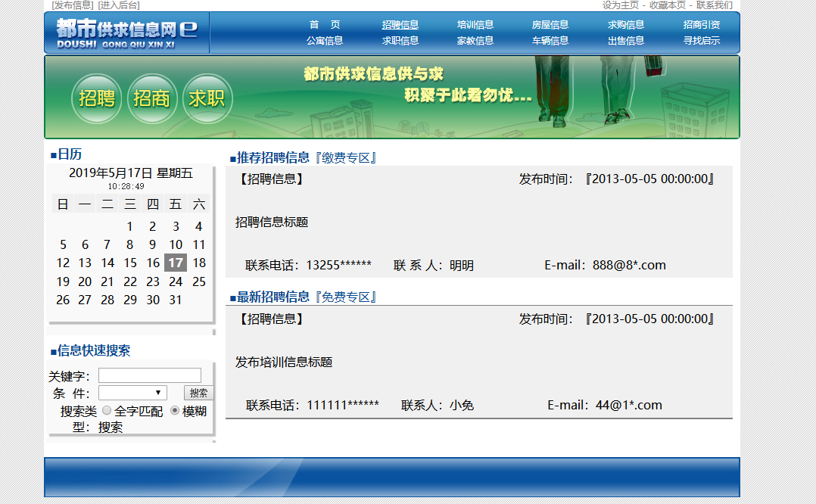This screenshot has height=504, width=816.
Task: Click the 发布信息 link at top
Action: point(73,5)
